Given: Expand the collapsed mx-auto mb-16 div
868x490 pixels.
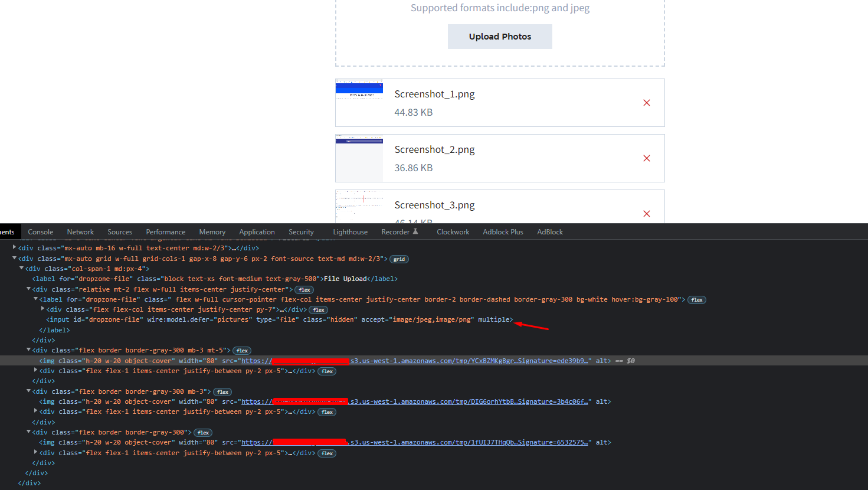Looking at the screenshot, I should tap(14, 247).
